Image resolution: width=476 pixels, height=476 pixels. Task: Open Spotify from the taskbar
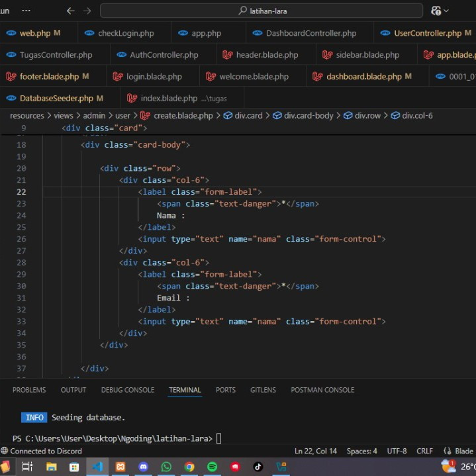coord(212,467)
